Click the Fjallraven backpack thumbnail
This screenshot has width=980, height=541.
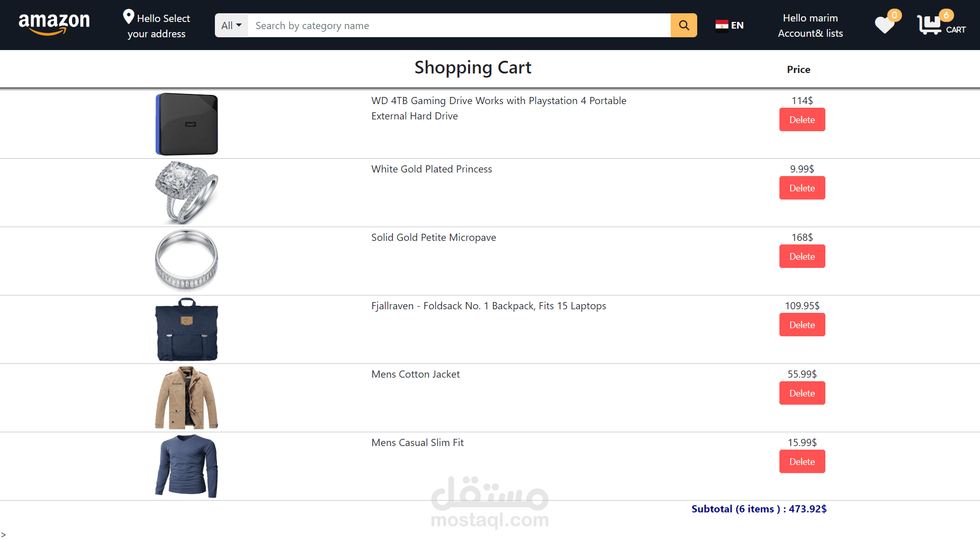(x=187, y=329)
